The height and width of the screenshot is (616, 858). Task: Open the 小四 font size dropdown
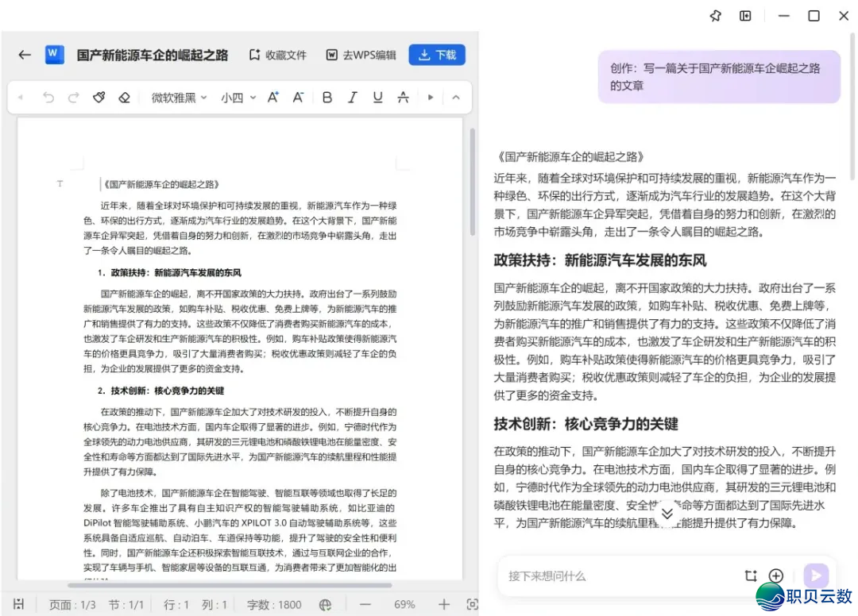point(238,98)
